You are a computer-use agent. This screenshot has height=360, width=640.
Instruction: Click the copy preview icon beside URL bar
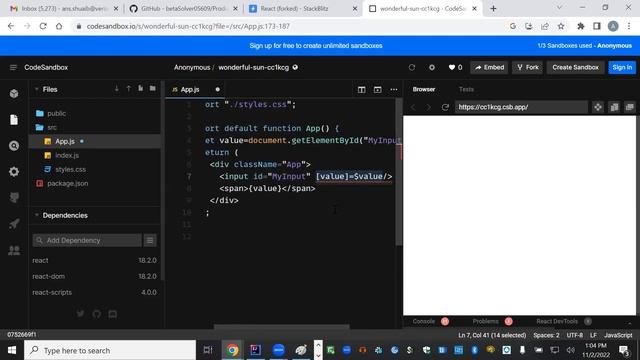[x=614, y=107]
